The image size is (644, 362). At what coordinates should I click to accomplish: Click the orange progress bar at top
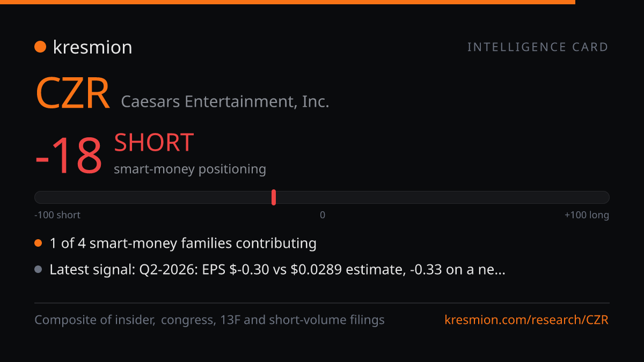pos(288,2)
